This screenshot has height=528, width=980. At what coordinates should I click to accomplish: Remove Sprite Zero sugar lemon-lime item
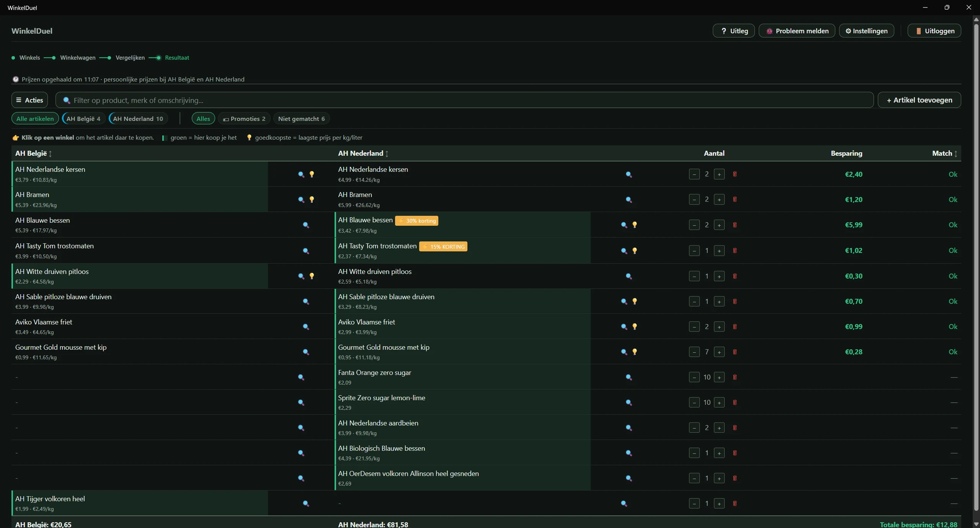pyautogui.click(x=735, y=402)
